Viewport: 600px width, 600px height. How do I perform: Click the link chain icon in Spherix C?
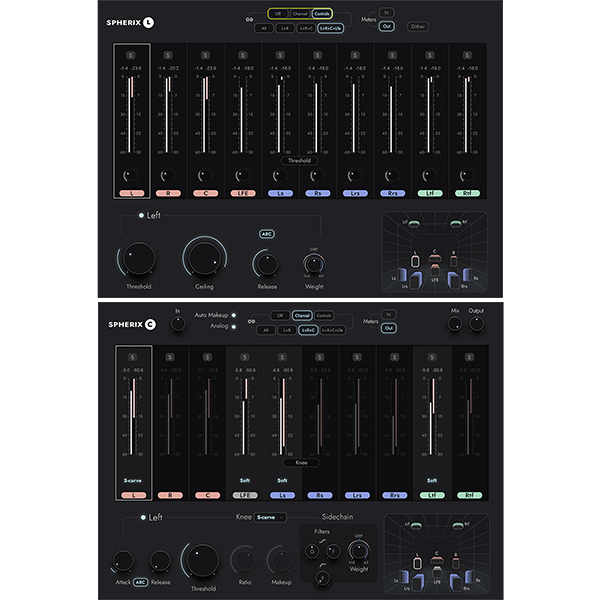click(251, 321)
